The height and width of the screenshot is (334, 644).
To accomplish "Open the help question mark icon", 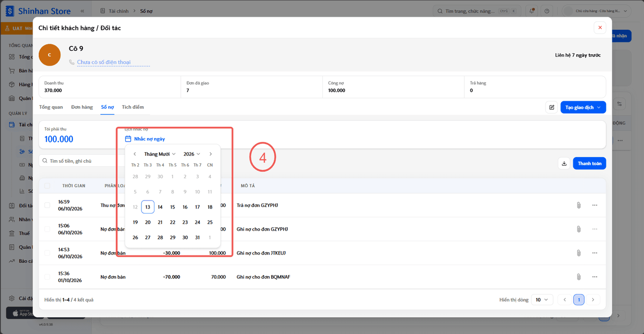I will coord(547,11).
